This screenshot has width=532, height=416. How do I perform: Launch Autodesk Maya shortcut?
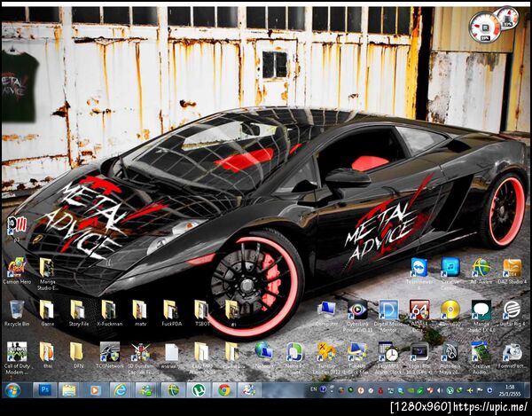[450, 358]
